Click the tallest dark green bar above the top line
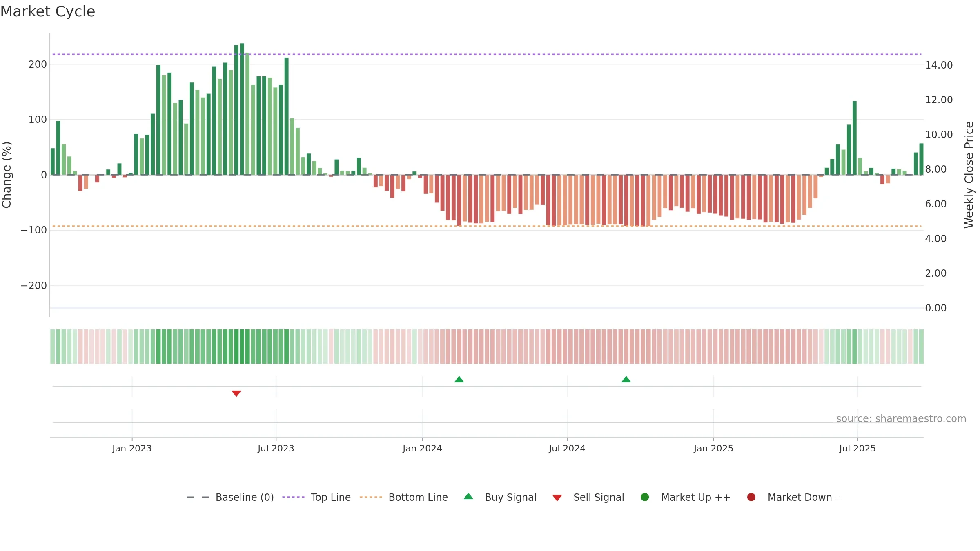Image resolution: width=980 pixels, height=551 pixels. 242,109
